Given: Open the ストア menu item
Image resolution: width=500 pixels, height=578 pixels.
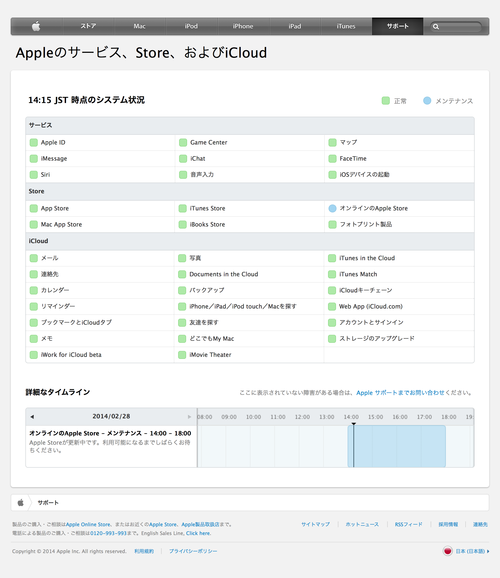Looking at the screenshot, I should 88,26.
